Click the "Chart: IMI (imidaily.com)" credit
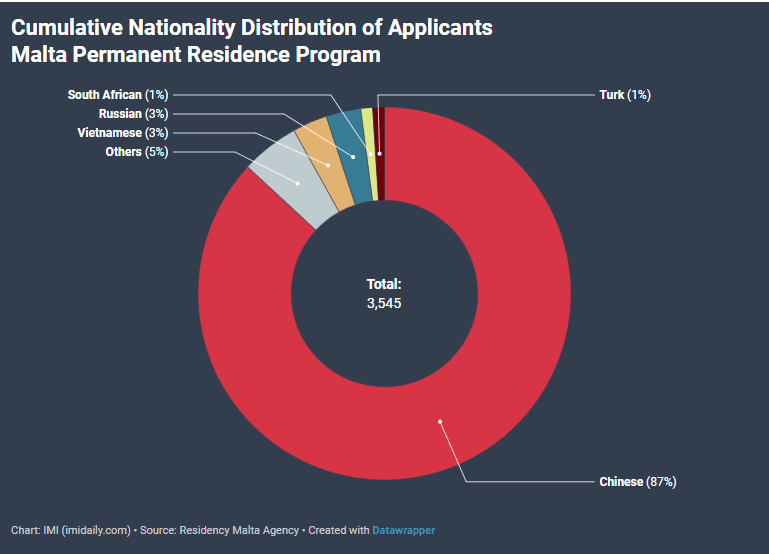Image resolution: width=769 pixels, height=554 pixels. (x=71, y=530)
